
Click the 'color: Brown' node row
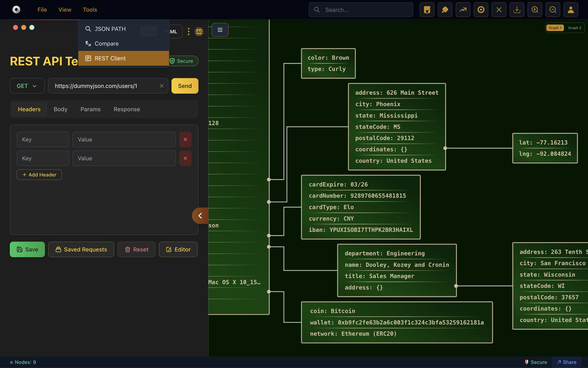point(328,58)
